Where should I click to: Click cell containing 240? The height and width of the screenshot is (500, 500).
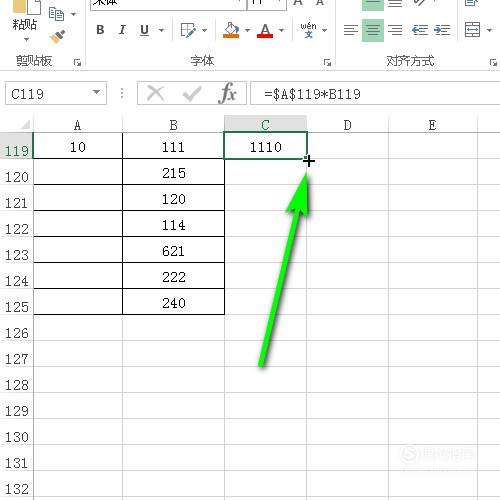click(x=173, y=302)
